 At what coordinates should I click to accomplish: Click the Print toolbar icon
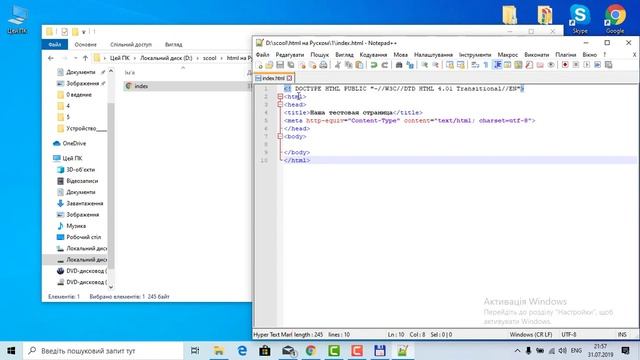click(323, 65)
